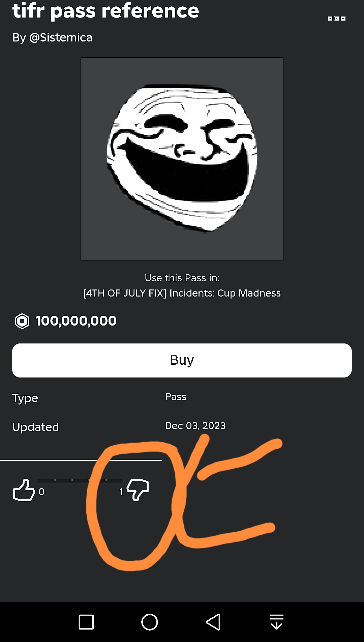Tap the 100,000,000 price text

[76, 321]
